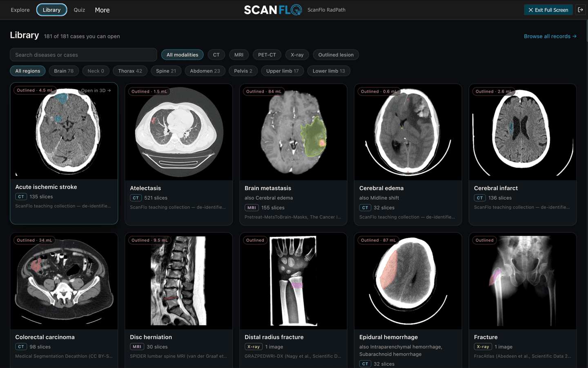This screenshot has width=588, height=368.
Task: Toggle the X-ray modality filter chip
Action: 297,55
